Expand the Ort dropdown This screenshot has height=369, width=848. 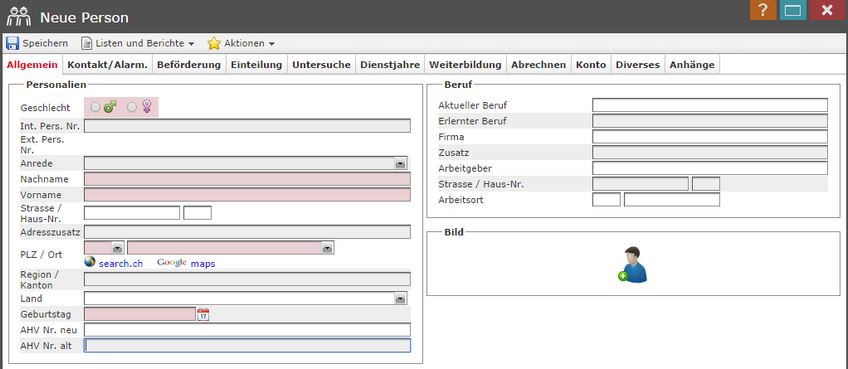point(327,247)
